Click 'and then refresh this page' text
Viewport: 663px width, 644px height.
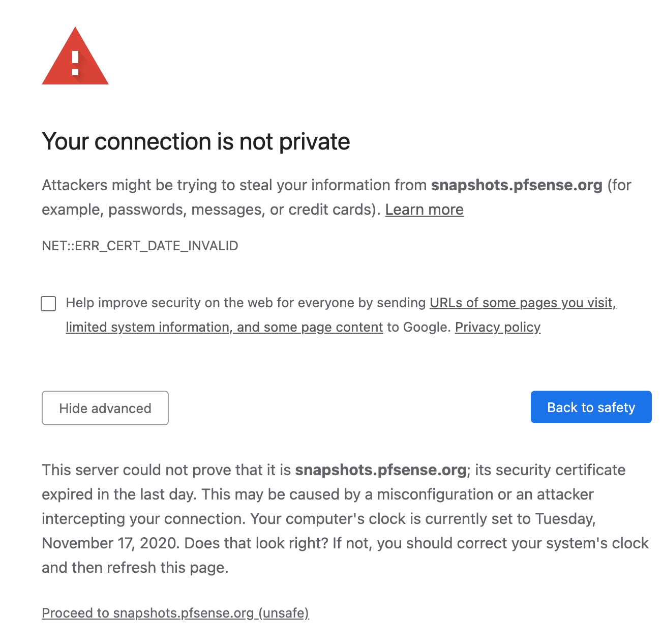tap(135, 567)
